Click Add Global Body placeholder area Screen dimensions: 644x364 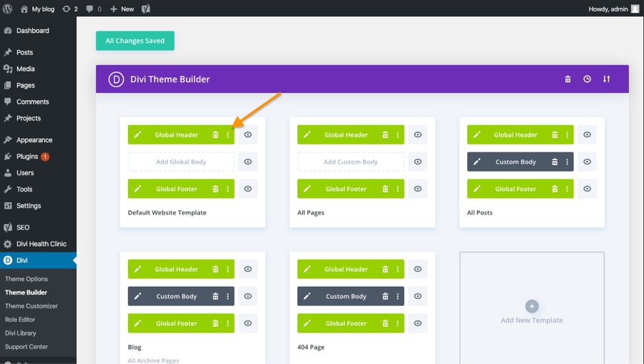181,162
